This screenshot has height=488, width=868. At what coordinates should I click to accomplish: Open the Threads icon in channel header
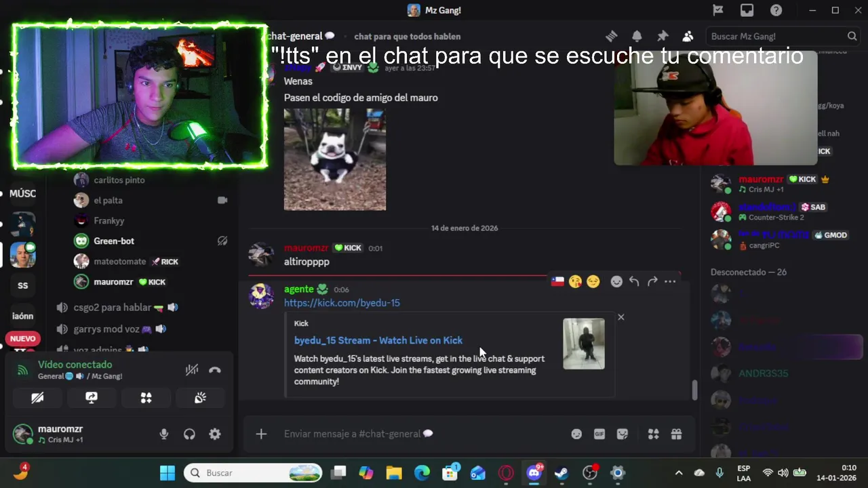click(611, 36)
